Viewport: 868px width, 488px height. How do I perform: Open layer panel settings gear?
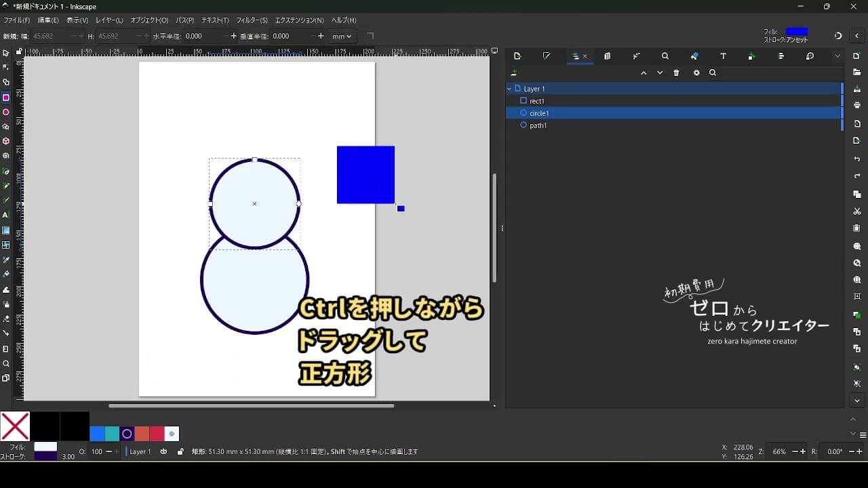coord(696,73)
